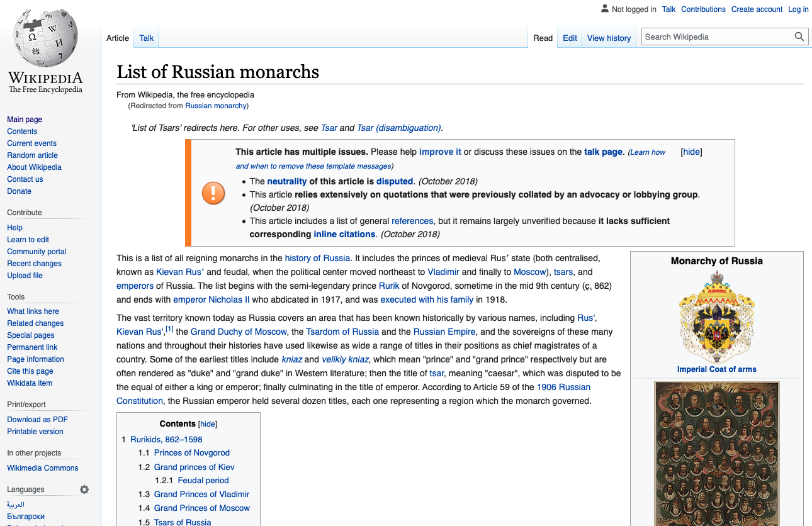Open Related changes tool
This screenshot has height=526, width=812.
coord(35,323)
